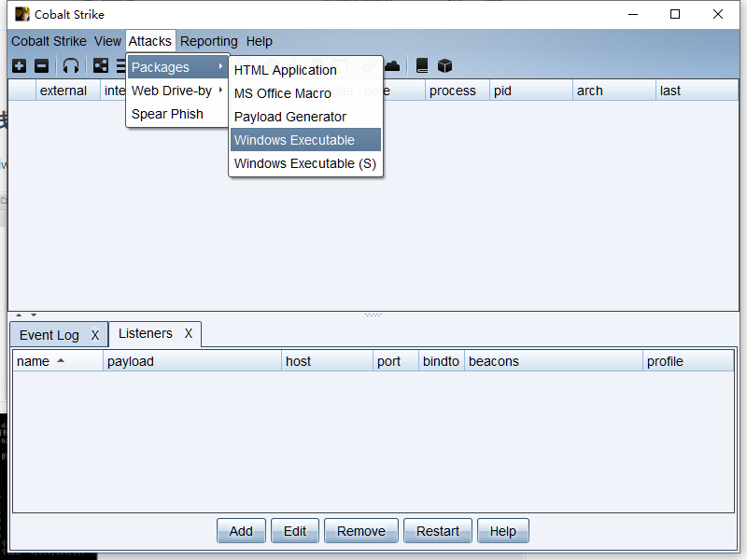This screenshot has height=560, width=747.
Task: Open the help book icon
Action: (x=422, y=65)
